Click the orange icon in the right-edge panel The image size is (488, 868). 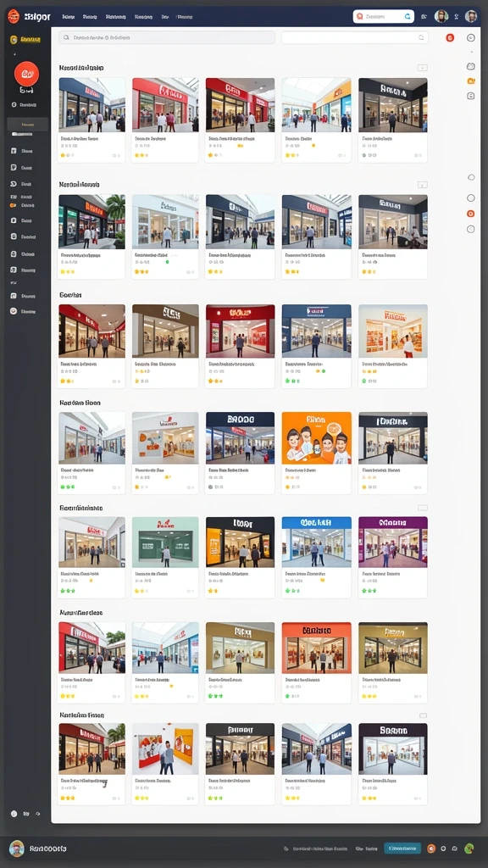point(471,81)
